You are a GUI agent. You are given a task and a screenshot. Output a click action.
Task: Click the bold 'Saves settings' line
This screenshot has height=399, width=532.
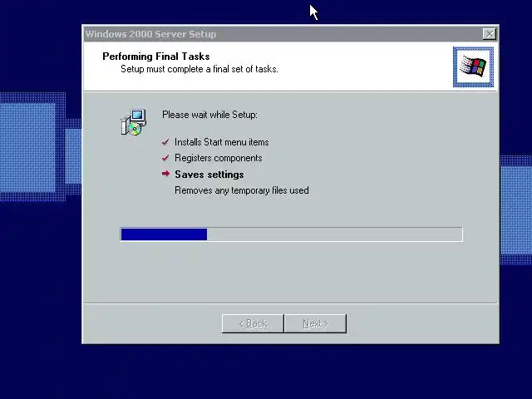(209, 175)
